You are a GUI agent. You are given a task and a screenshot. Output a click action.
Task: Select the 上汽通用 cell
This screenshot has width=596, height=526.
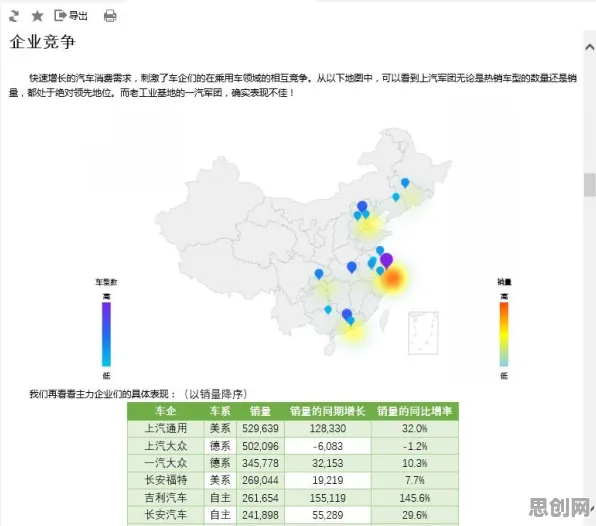(x=166, y=428)
